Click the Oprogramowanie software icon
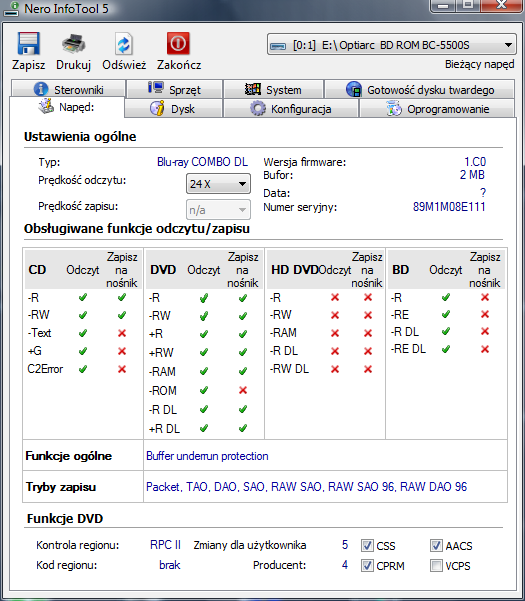Viewport: 525px width, 601px height. coord(394,108)
